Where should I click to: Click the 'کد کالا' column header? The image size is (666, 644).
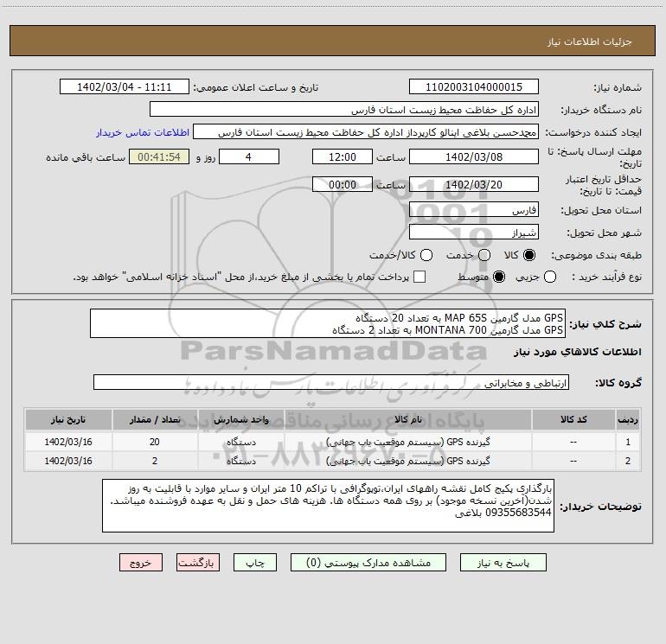click(x=573, y=419)
